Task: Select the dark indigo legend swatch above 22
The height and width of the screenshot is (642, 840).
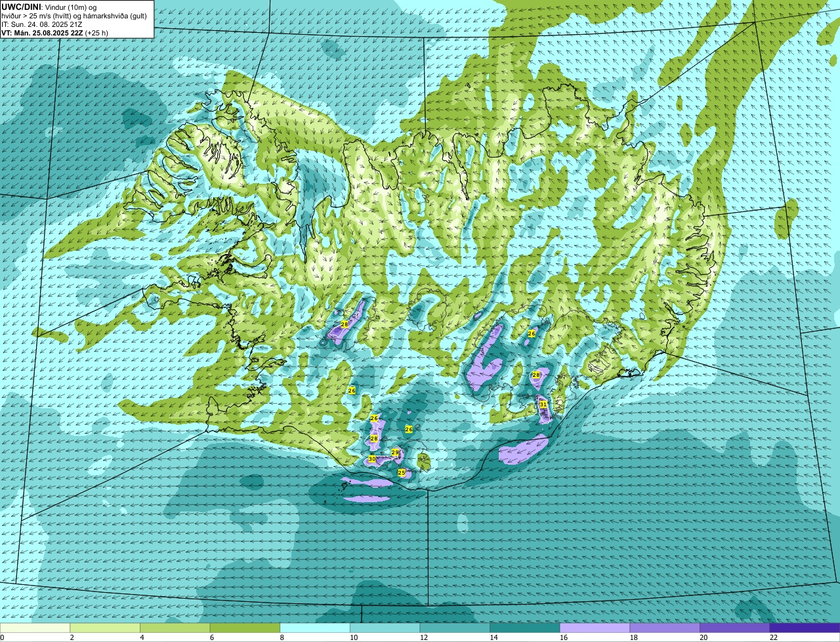Action: 805,628
